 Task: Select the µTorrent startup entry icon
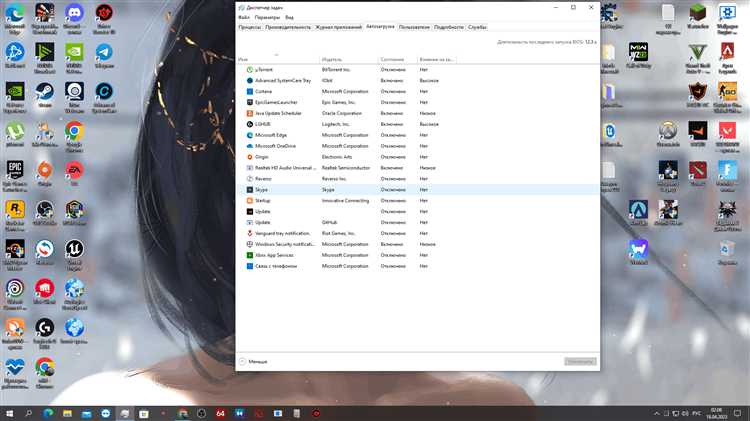click(249, 69)
